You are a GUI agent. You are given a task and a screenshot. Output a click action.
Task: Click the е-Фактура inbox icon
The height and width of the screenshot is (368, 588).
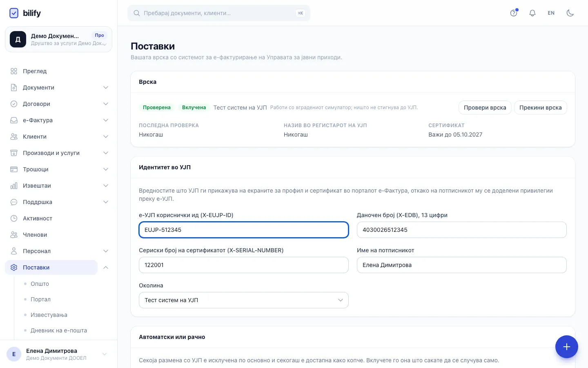point(14,120)
